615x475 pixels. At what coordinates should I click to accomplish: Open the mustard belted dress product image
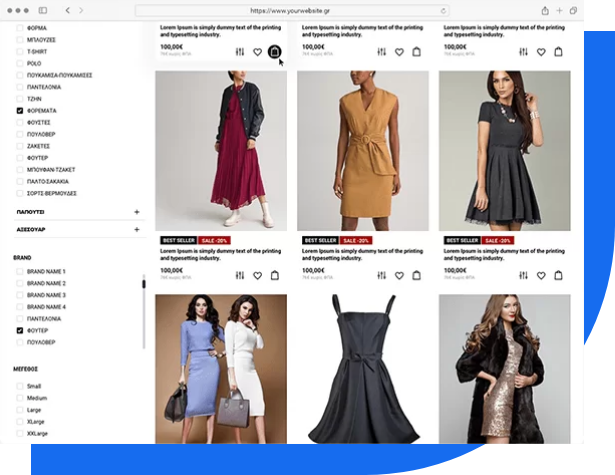coord(363,151)
